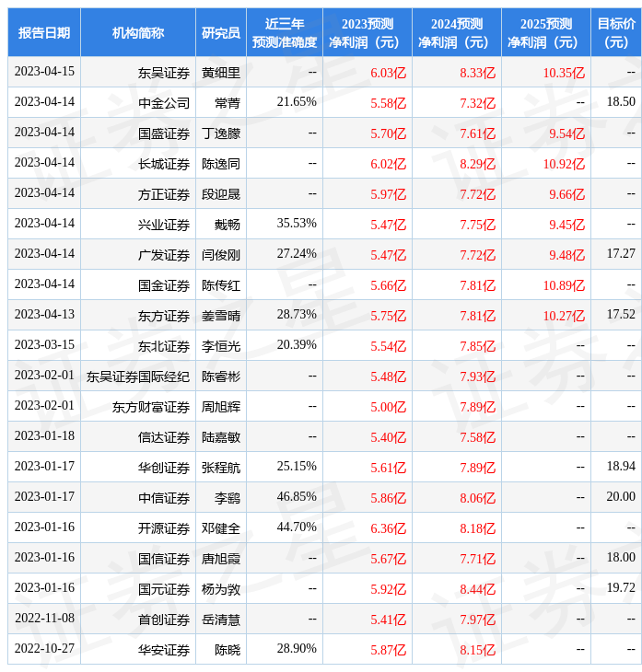Click report date 2023-04-15
The image size is (642, 672).
point(44,71)
